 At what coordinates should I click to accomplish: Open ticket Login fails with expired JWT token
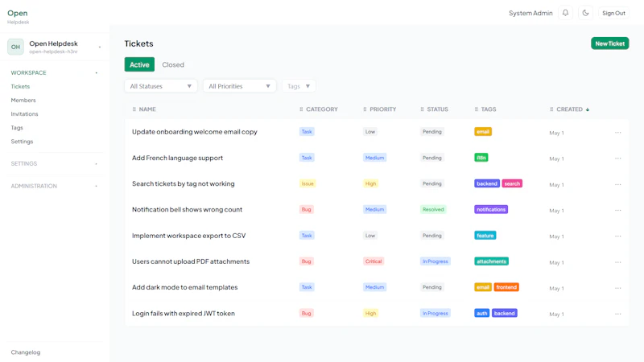tap(184, 314)
